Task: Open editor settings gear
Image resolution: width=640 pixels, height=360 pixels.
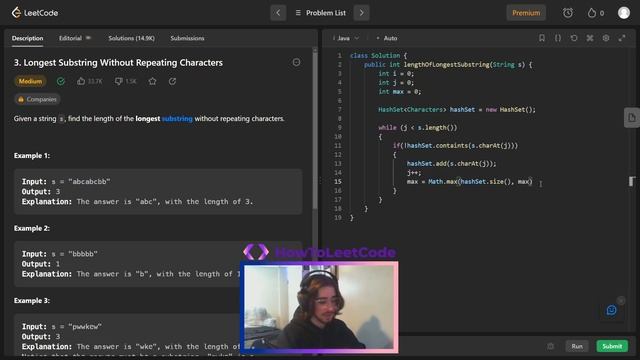Action: (606, 38)
